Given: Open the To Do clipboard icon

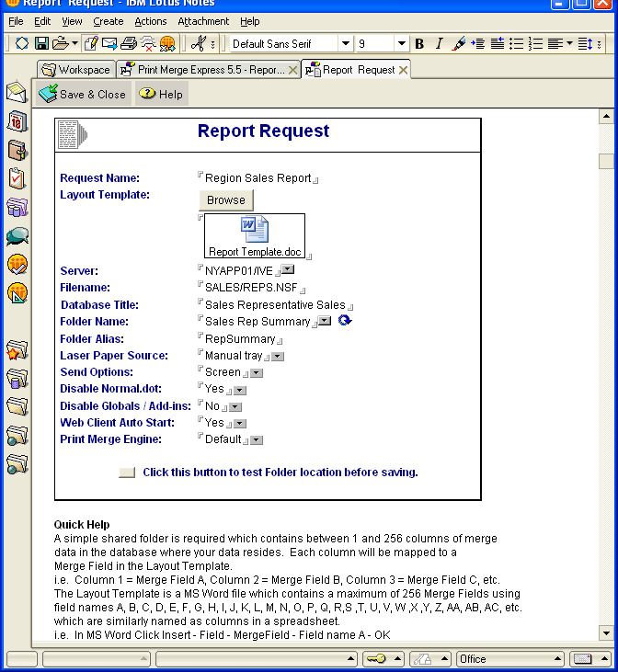Looking at the screenshot, I should [x=17, y=178].
